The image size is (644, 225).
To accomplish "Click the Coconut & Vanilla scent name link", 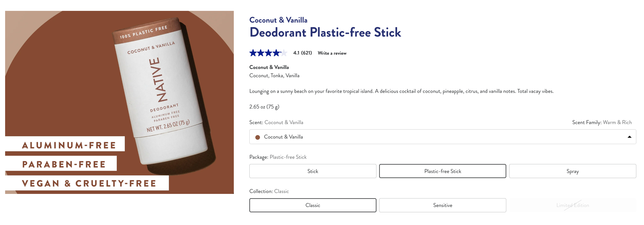I will pyautogui.click(x=278, y=20).
